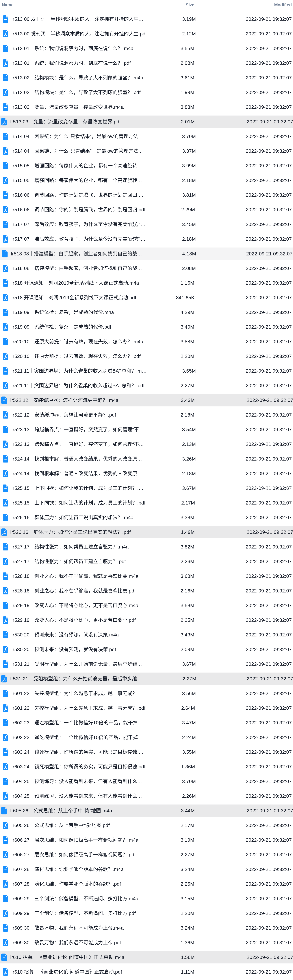Click audio icon for lr518 开课通知 .m4a
293x980 pixels.
coord(5,283)
